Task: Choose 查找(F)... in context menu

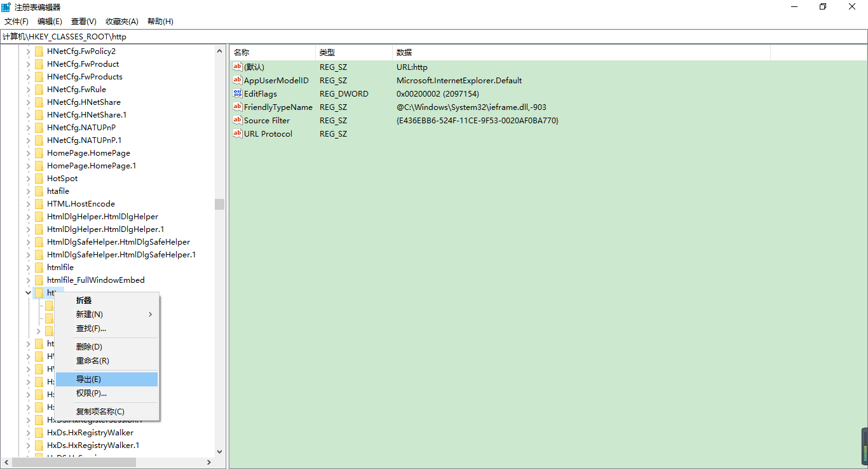Action: point(107,329)
